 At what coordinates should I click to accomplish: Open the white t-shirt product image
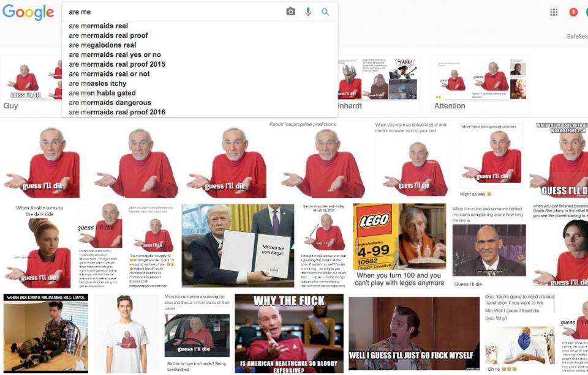click(126, 333)
